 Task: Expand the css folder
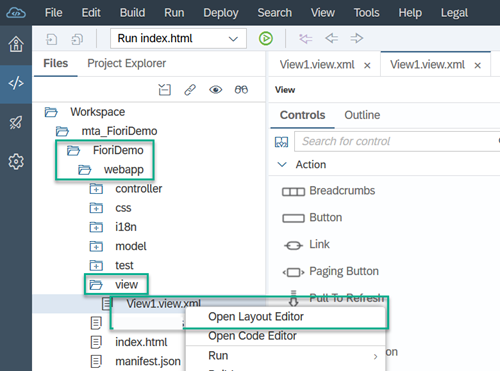point(96,208)
